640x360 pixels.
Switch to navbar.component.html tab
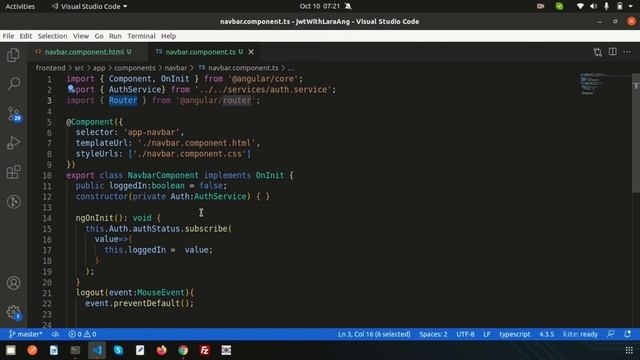coord(84,52)
